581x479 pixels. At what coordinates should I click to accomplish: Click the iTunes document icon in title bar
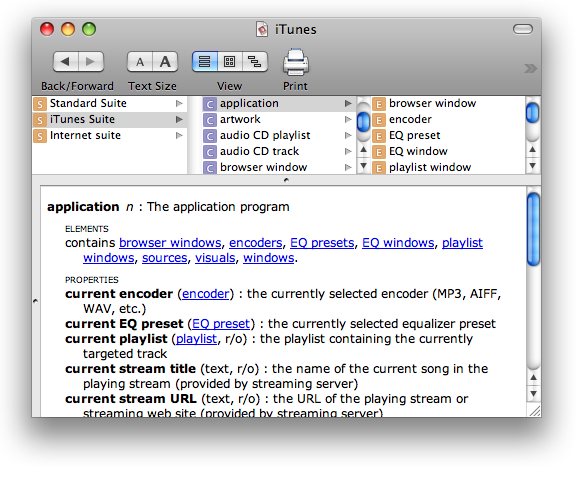[x=262, y=29]
